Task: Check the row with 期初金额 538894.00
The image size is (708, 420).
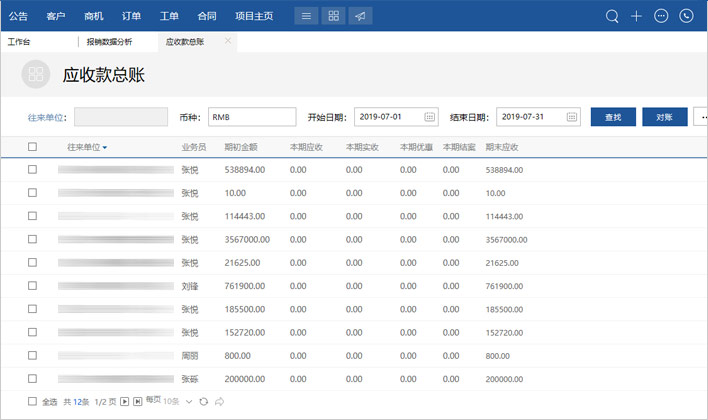Action: pyautogui.click(x=32, y=170)
